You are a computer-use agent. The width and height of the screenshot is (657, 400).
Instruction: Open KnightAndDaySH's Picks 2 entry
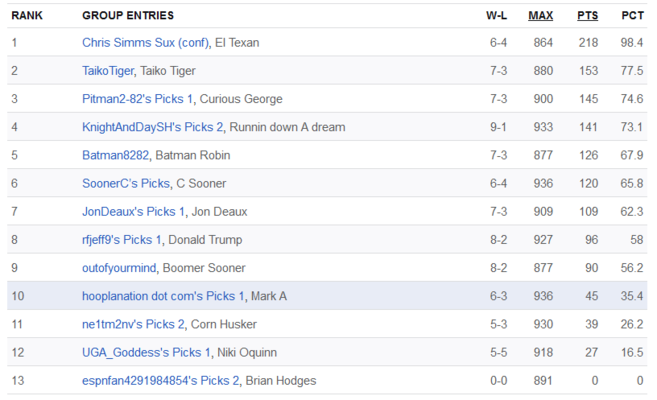[x=153, y=127]
